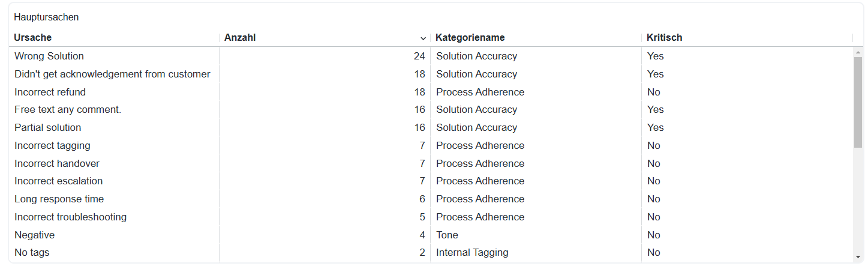868x266 pixels.
Task: Click the vertical scrollbar thumb
Action: (x=858, y=102)
